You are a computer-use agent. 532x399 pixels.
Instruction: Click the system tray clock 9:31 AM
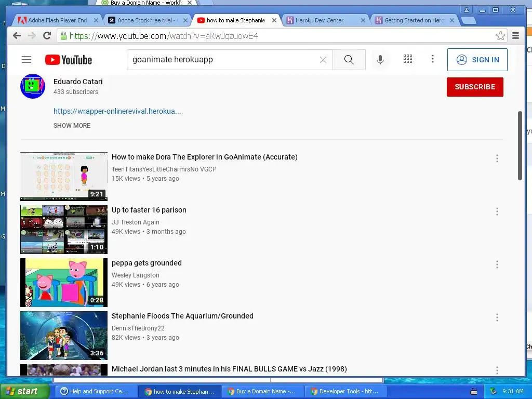(x=513, y=391)
